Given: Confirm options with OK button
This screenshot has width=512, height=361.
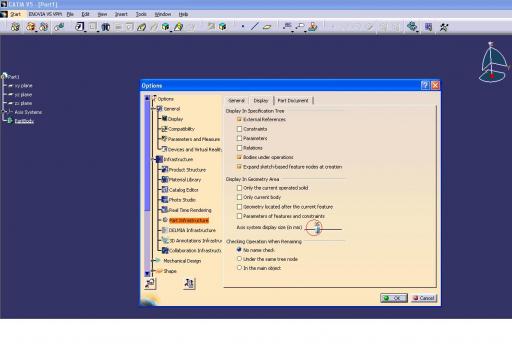Looking at the screenshot, I should point(394,298).
